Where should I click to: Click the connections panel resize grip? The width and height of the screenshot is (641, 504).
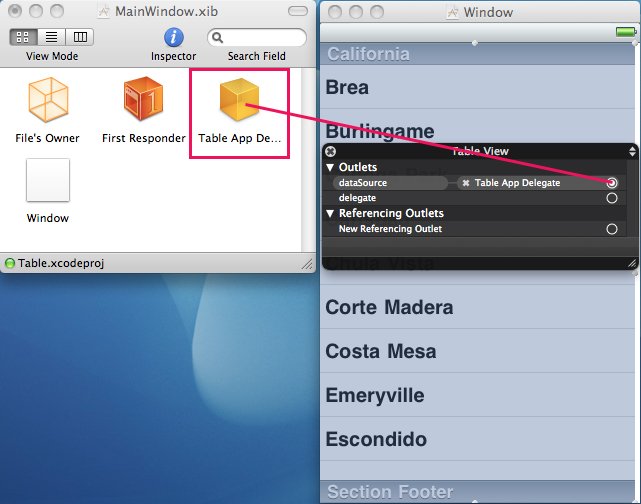pos(632,263)
